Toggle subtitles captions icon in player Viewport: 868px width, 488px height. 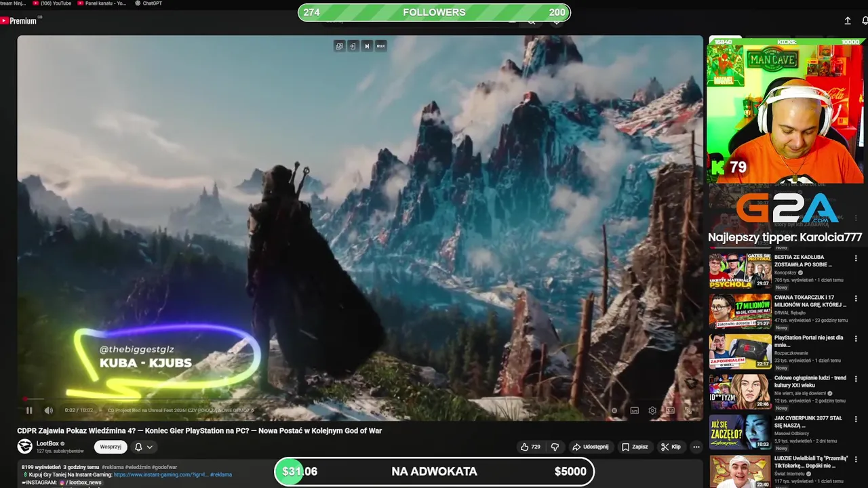tap(635, 410)
